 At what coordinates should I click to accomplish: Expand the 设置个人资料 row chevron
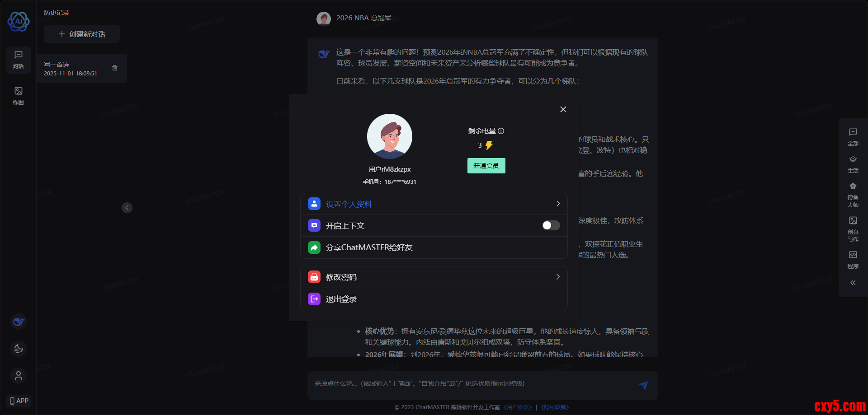point(558,204)
